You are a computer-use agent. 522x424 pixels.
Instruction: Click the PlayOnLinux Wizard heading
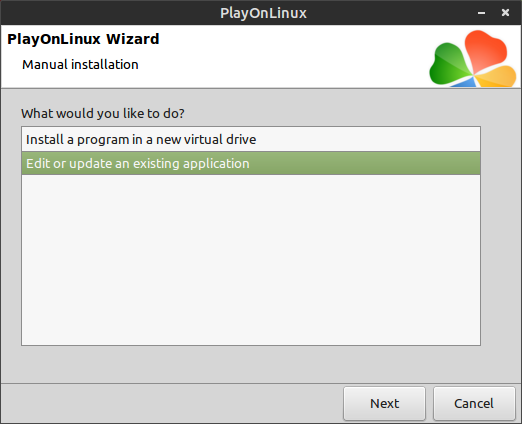pyautogui.click(x=83, y=39)
